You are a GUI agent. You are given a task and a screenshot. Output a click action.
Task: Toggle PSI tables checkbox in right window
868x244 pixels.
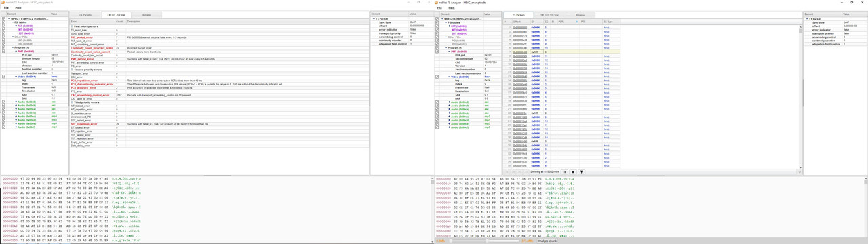coord(437,22)
